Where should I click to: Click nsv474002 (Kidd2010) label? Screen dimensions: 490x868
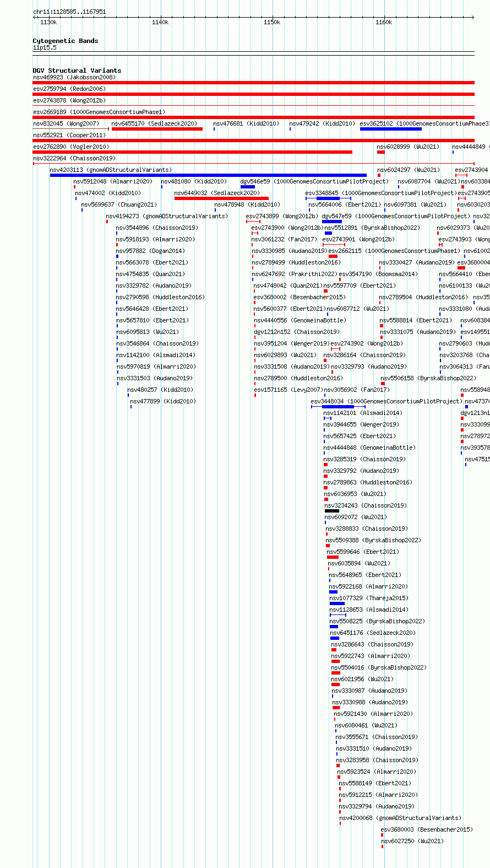(108, 193)
